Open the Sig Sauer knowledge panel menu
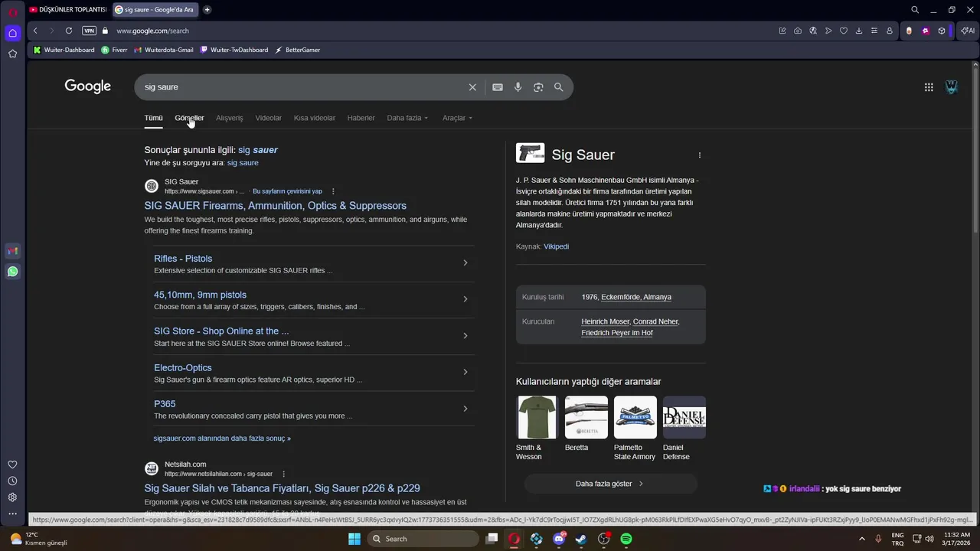 699,155
